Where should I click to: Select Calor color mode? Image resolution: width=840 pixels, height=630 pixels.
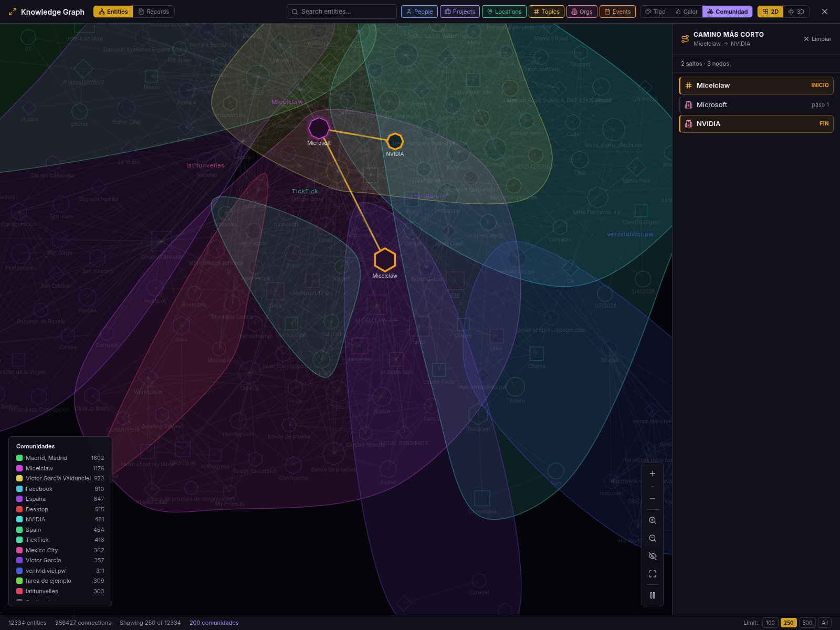pyautogui.click(x=687, y=12)
